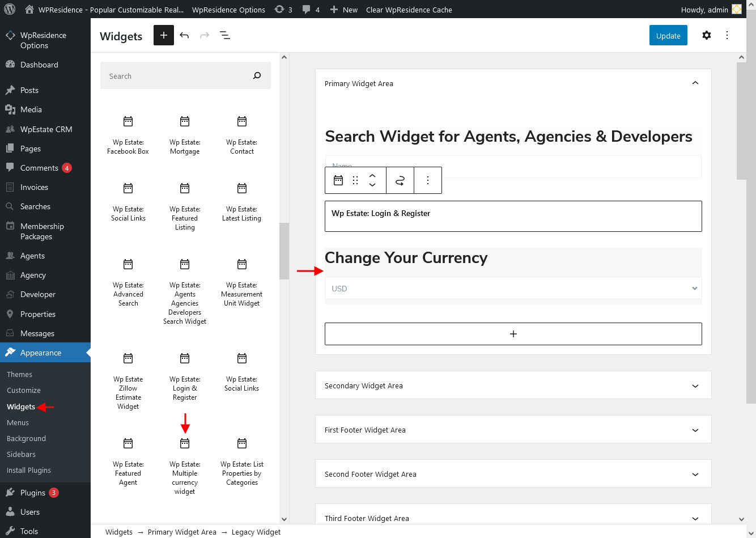Open comments bubble in admin bar

coord(311,9)
